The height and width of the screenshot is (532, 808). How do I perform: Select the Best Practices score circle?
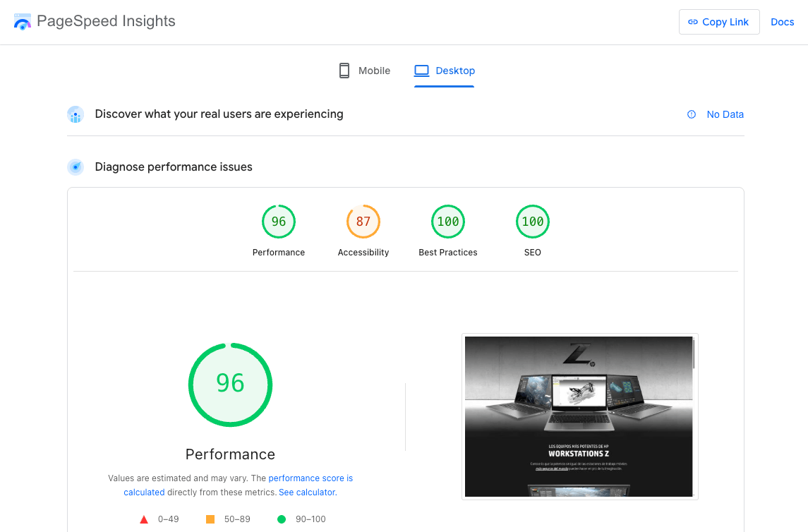tap(447, 221)
